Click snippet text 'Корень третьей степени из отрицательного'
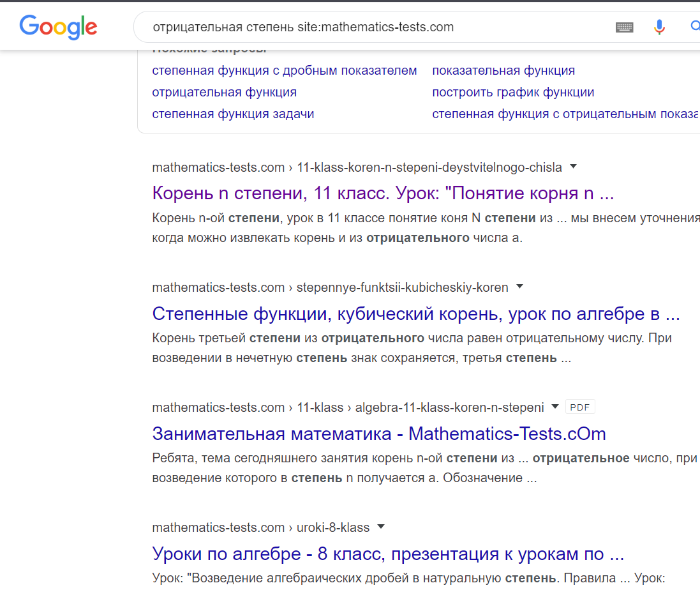700x590 pixels. (x=288, y=338)
